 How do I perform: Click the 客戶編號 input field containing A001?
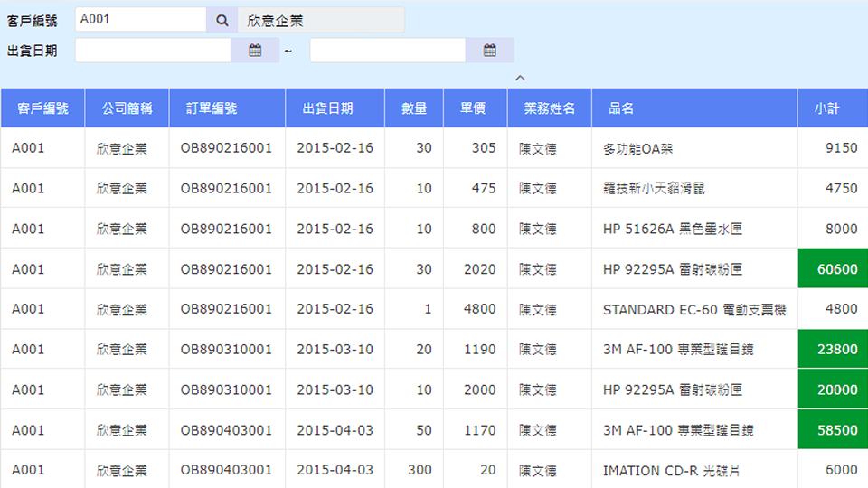(140, 20)
